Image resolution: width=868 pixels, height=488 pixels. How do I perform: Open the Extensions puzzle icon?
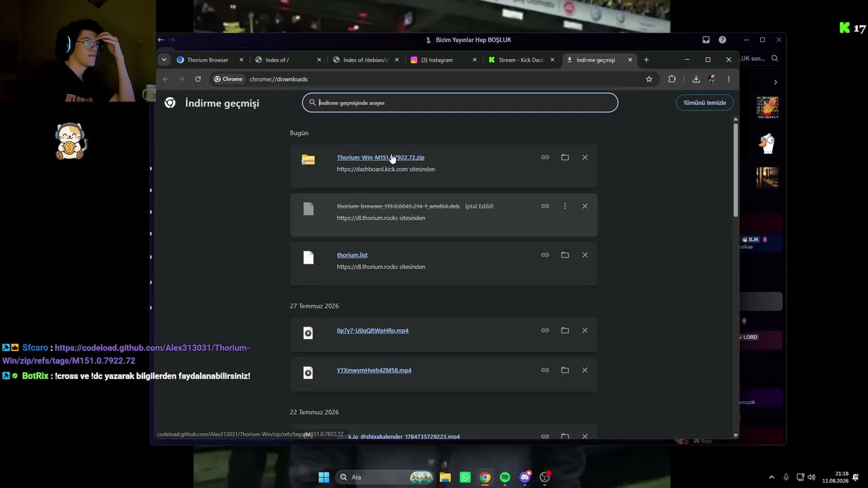tap(672, 79)
